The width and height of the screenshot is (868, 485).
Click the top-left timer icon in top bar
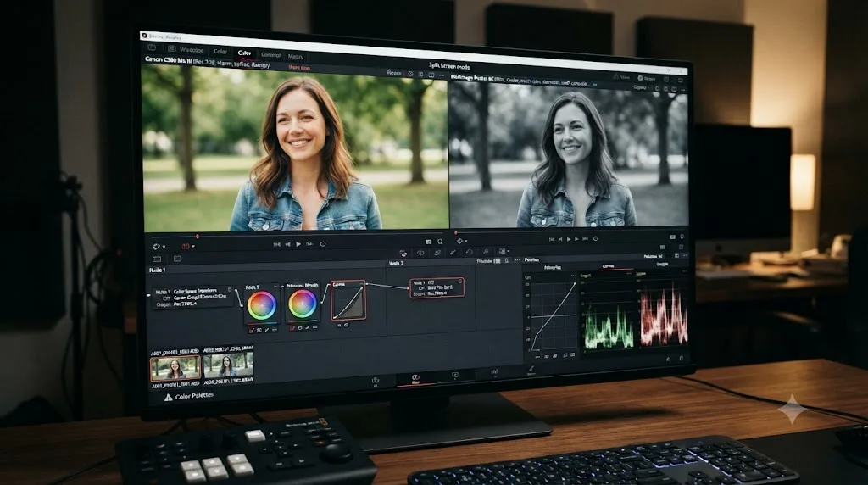pos(152,47)
